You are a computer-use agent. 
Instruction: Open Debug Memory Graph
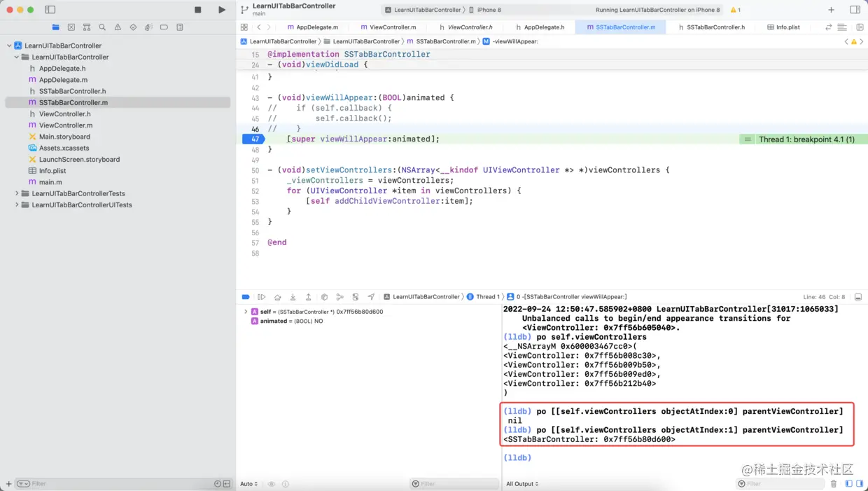point(339,297)
